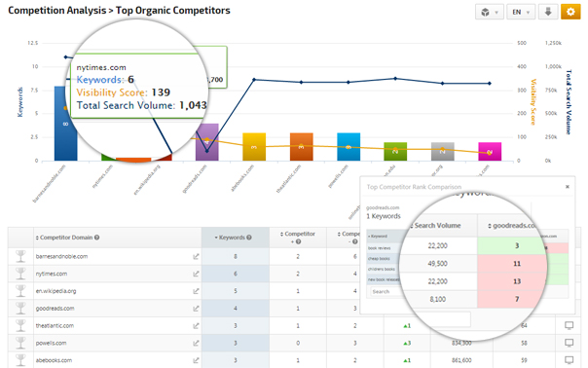Click help icon next to Competitor Domain
The height and width of the screenshot is (368, 588).
click(x=96, y=238)
